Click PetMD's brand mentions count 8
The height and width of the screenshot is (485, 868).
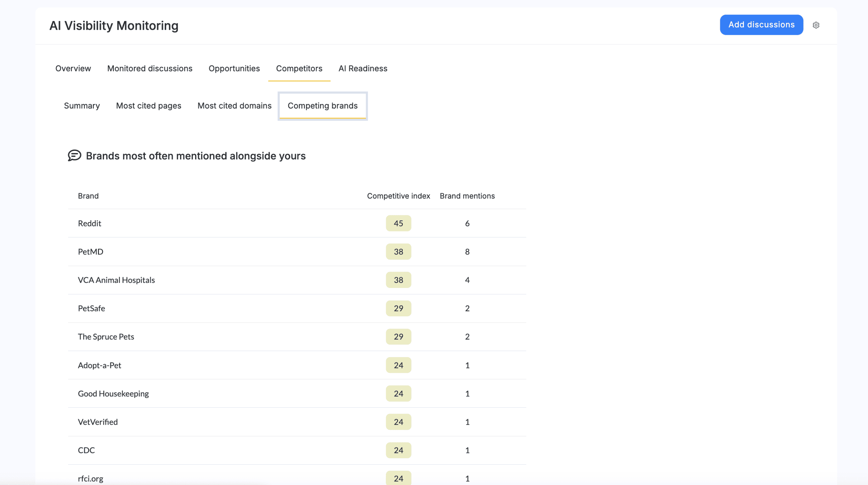pyautogui.click(x=467, y=252)
